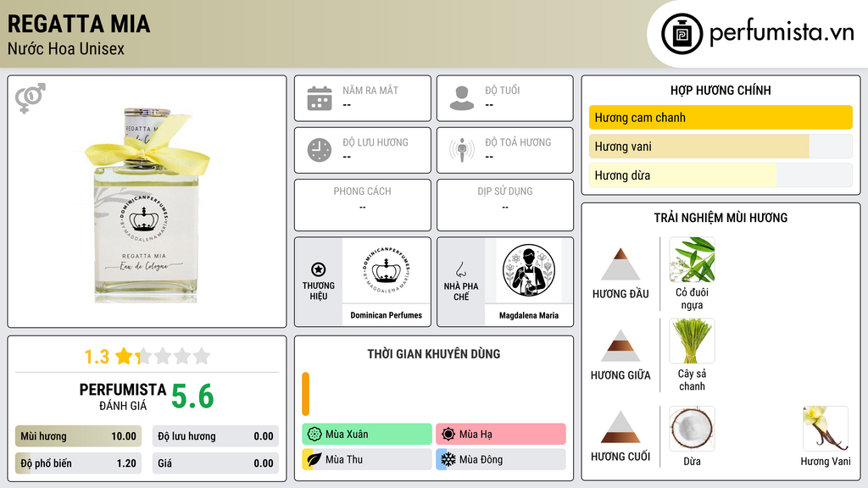
Task: Select the Hương cam chanh accord bar
Action: coord(721,117)
